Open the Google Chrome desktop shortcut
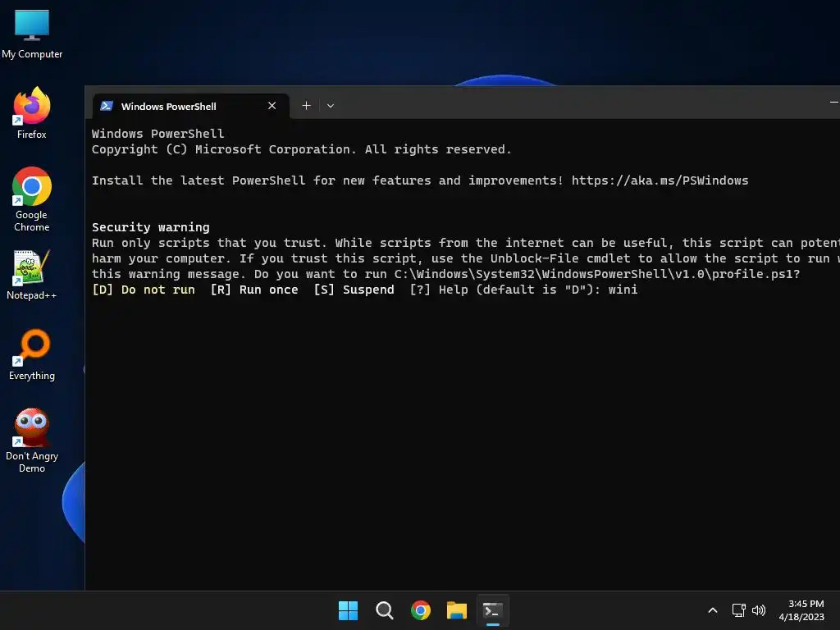This screenshot has height=630, width=840. point(32,199)
